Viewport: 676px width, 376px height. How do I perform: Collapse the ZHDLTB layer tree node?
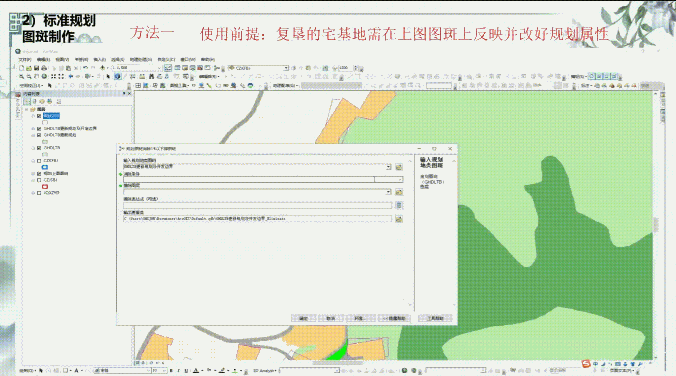33,148
